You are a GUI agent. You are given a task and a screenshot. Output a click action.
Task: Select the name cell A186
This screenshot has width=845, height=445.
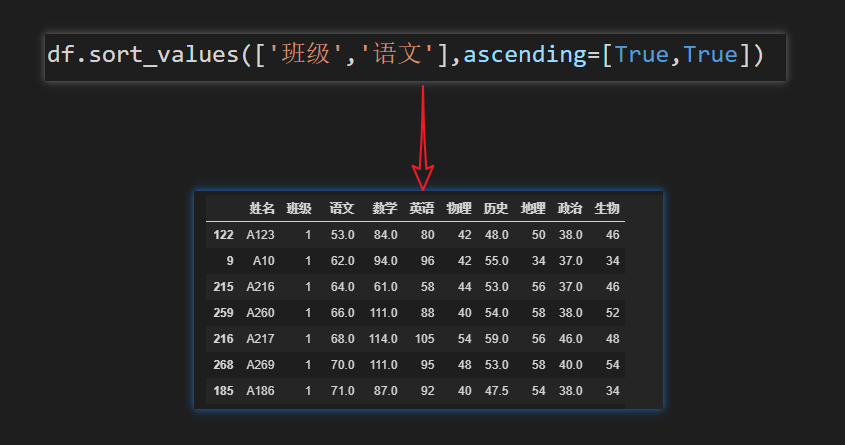[260, 391]
